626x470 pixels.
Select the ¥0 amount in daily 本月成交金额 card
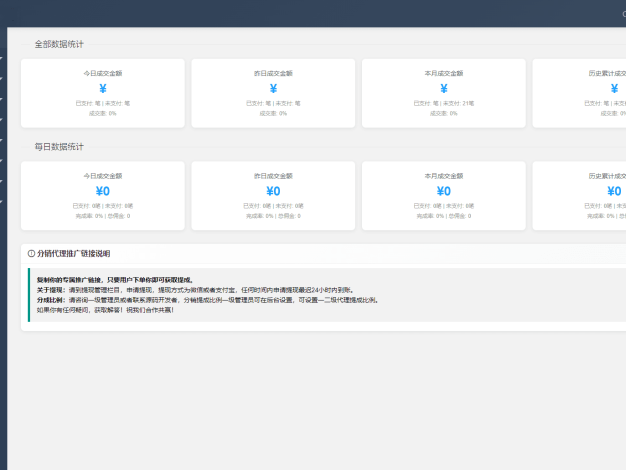tap(443, 191)
